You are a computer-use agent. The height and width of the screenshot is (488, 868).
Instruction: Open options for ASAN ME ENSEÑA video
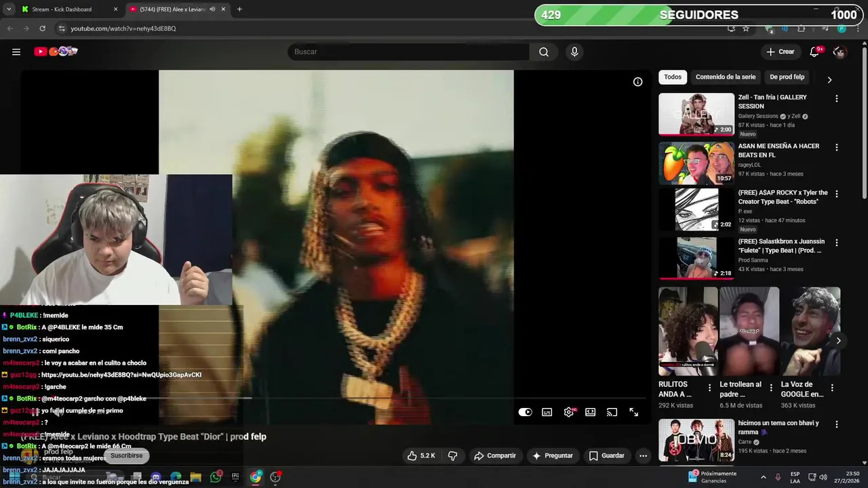click(836, 147)
